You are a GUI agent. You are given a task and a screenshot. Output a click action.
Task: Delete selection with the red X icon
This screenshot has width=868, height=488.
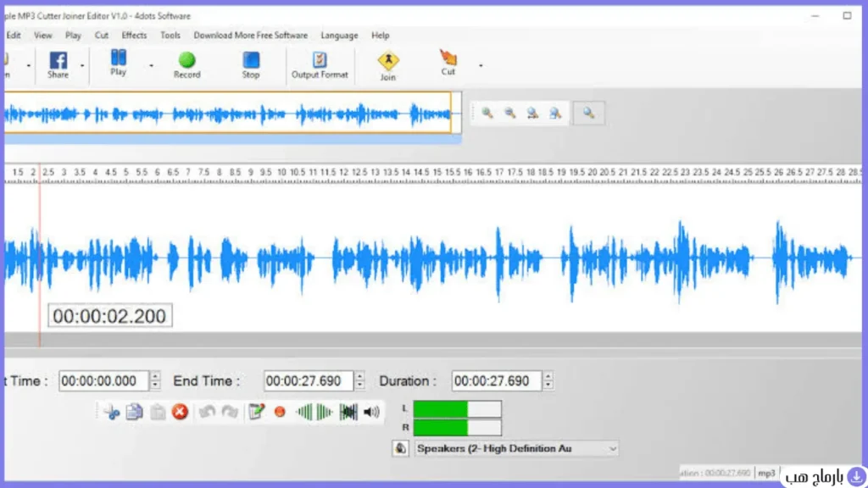click(180, 413)
